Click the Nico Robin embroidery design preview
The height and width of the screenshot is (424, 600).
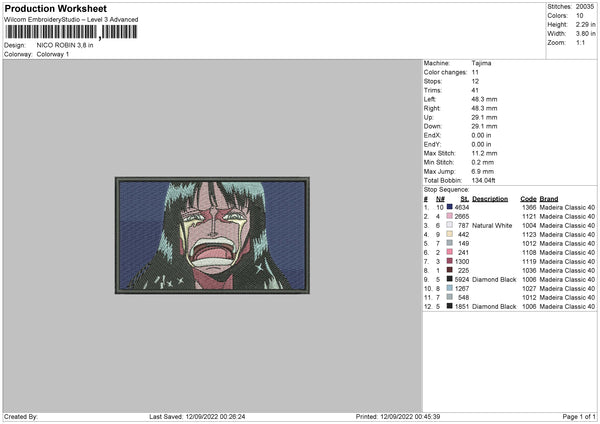coord(212,235)
